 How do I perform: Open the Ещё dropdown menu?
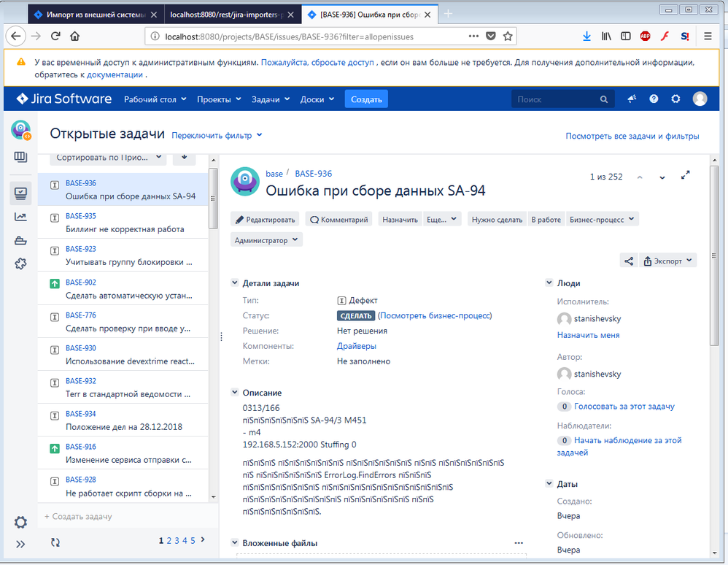(442, 218)
